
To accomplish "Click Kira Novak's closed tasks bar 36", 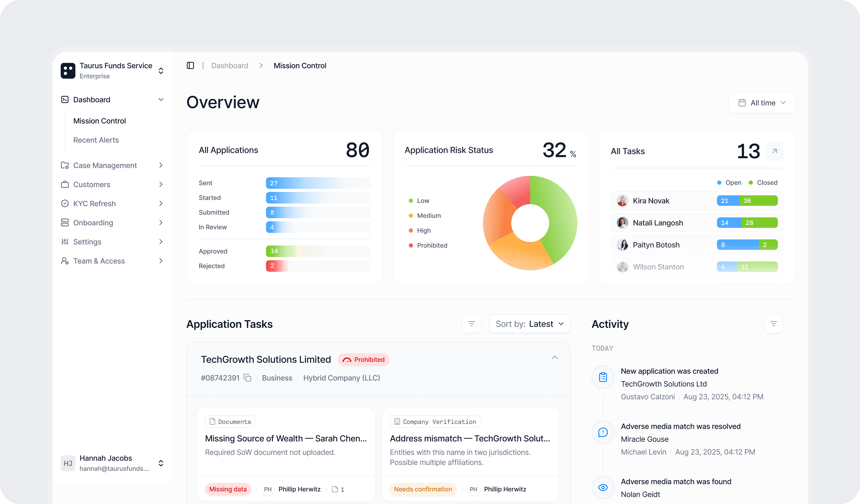I will 759,201.
